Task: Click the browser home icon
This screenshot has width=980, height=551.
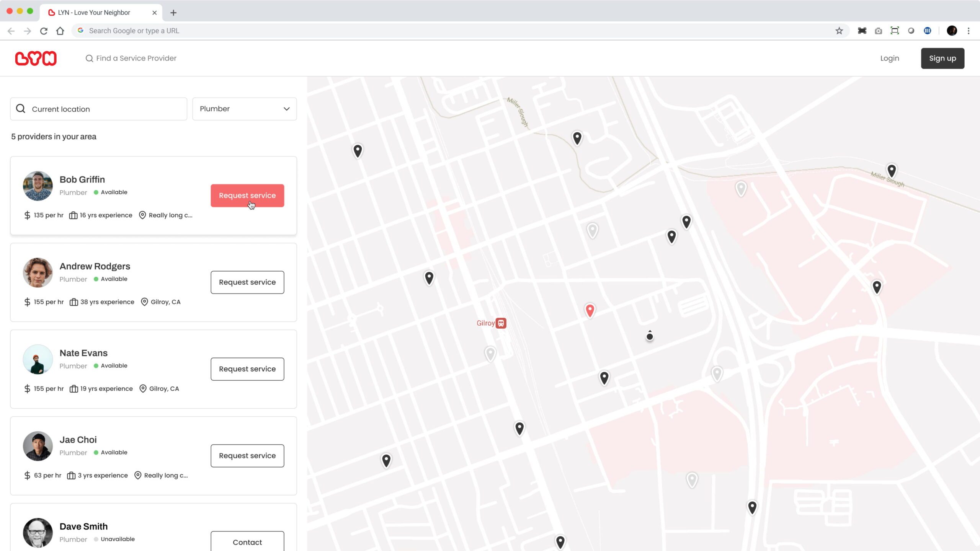Action: pyautogui.click(x=60, y=31)
